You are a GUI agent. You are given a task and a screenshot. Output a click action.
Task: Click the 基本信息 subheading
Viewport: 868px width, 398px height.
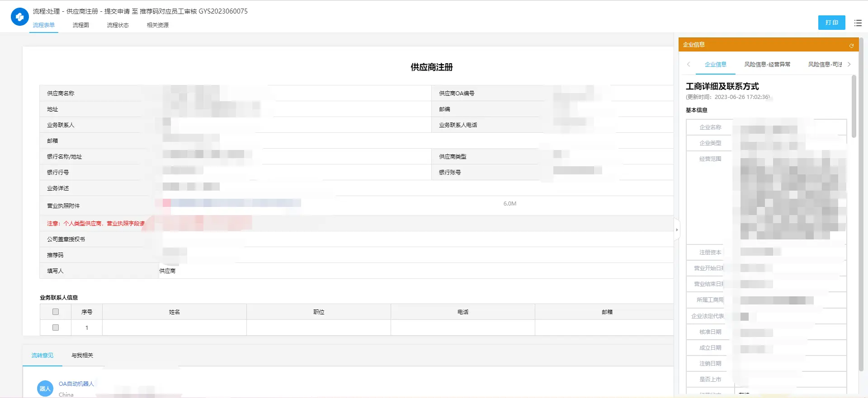[697, 110]
